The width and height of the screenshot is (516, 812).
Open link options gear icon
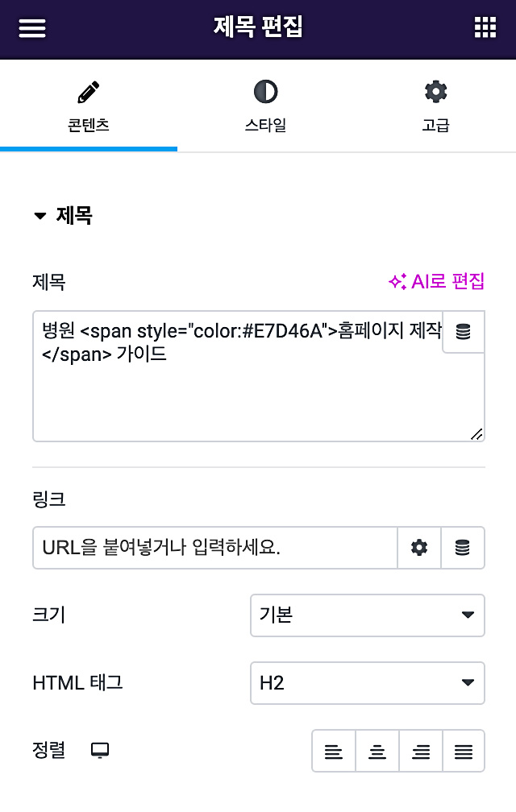(x=419, y=548)
